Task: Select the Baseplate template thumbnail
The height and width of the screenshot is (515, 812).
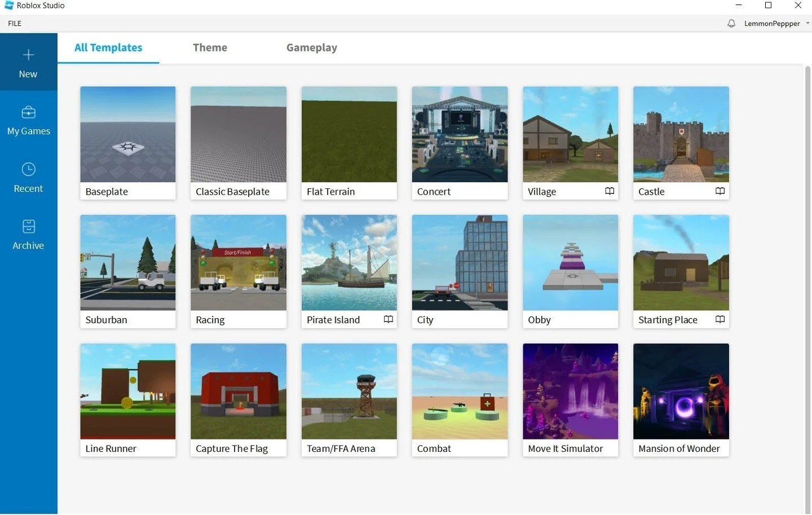Action: (x=128, y=134)
